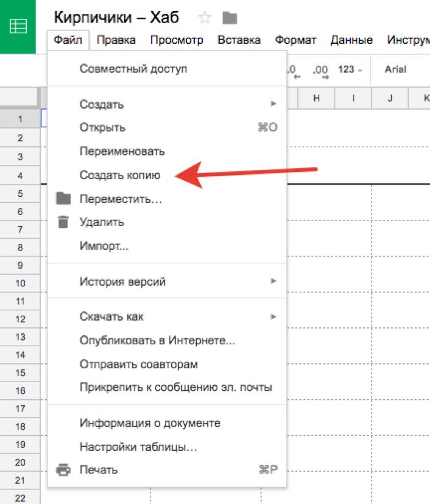This screenshot has height=504, width=430.
Task: Click the decrease decimal places icon
Action: click(x=295, y=70)
